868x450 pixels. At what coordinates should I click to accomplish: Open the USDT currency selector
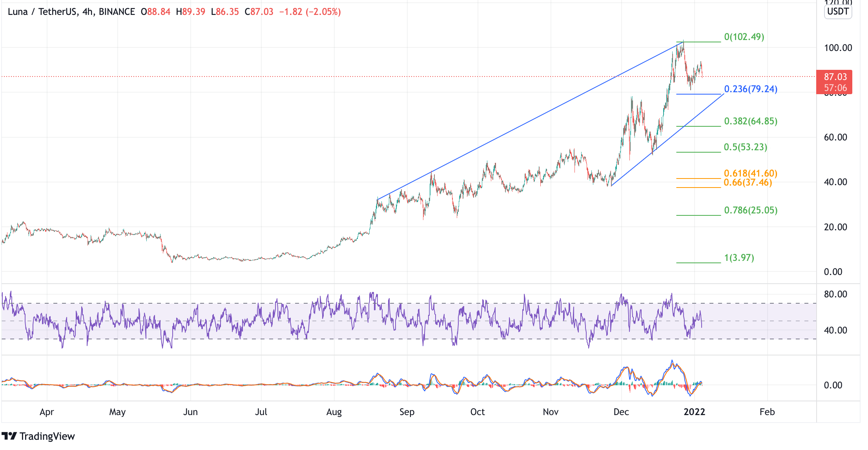click(837, 11)
